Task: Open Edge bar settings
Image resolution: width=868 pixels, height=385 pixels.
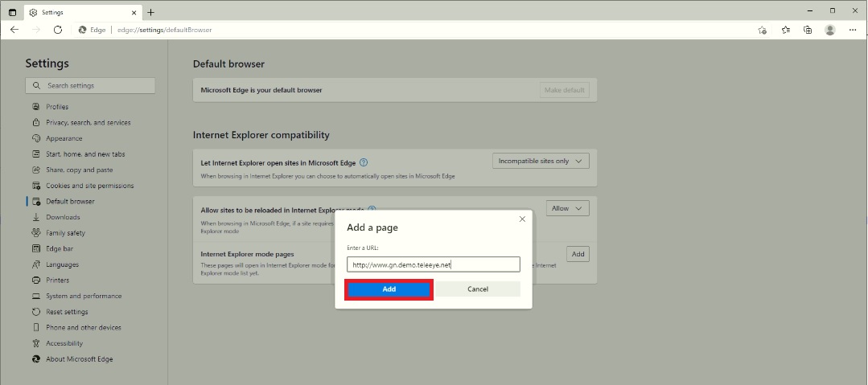Action: (60, 249)
